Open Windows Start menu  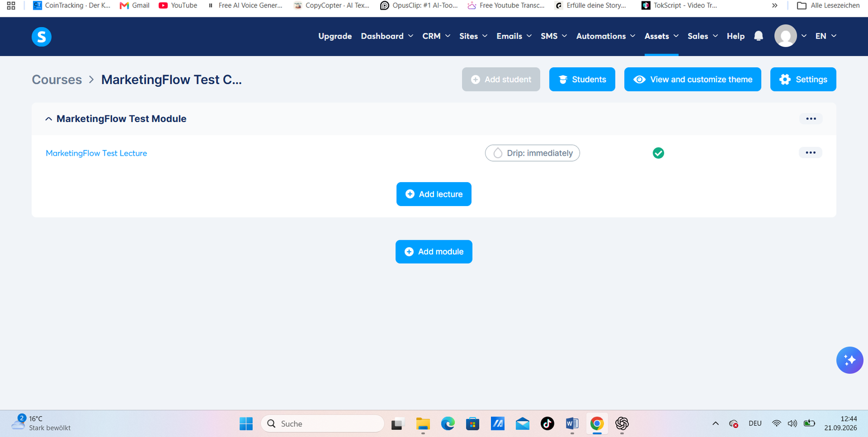coord(246,423)
